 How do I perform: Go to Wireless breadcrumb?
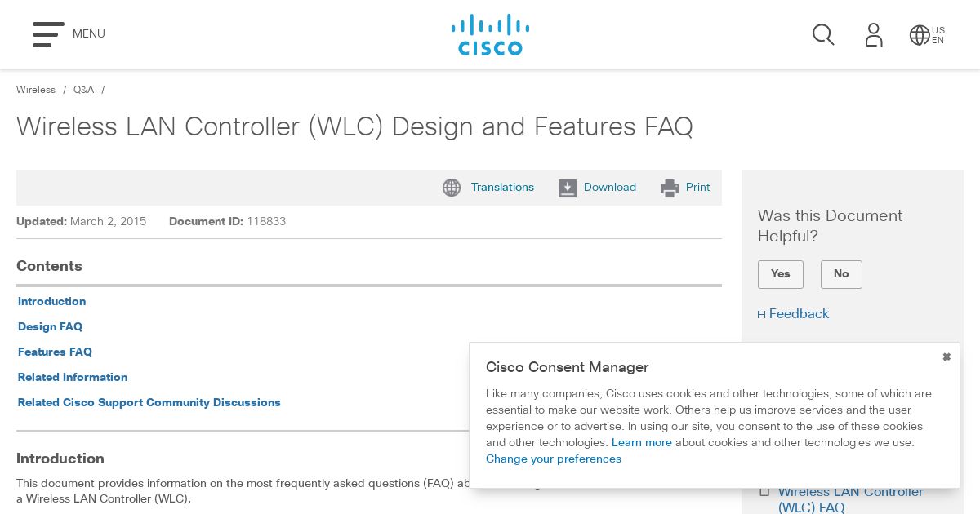[x=36, y=90]
